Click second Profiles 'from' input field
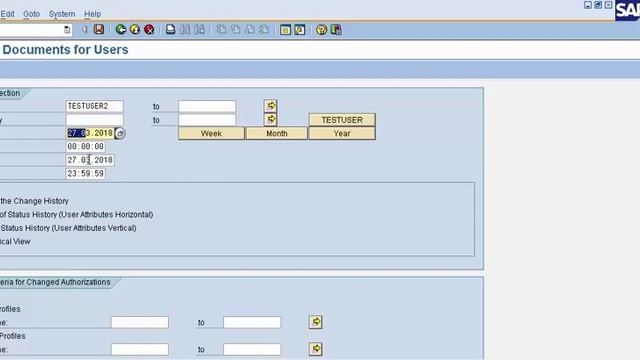 pyautogui.click(x=140, y=349)
